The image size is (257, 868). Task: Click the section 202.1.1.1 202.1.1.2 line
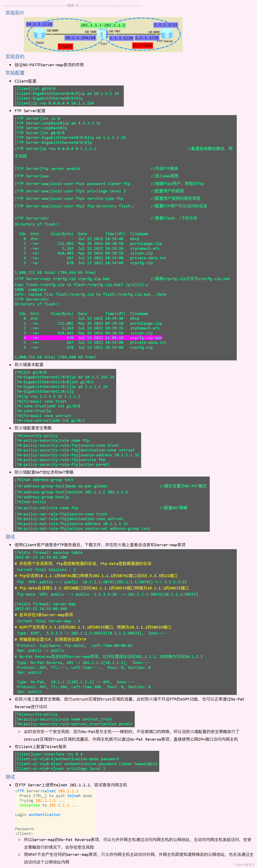coord(71,492)
